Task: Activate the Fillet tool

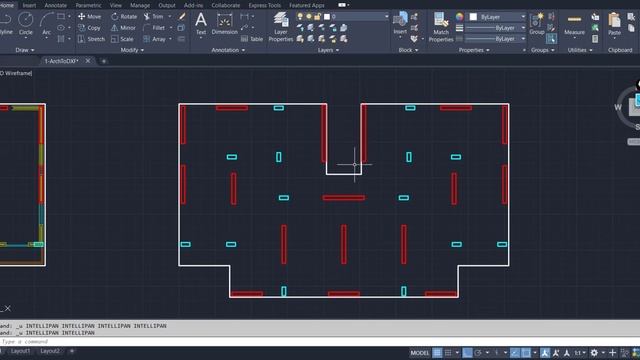Action: click(154, 28)
